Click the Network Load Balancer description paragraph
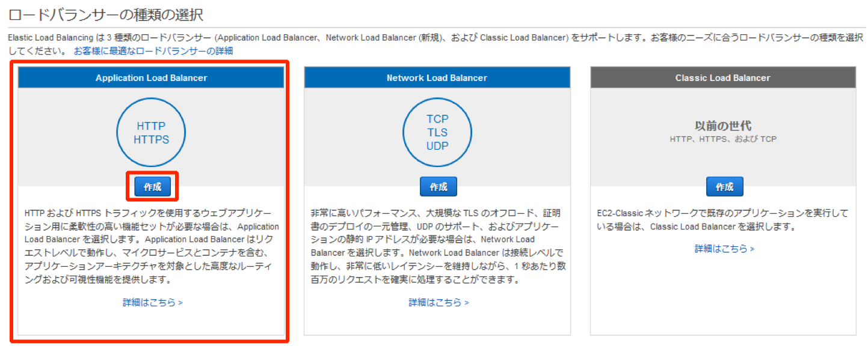 click(439, 246)
